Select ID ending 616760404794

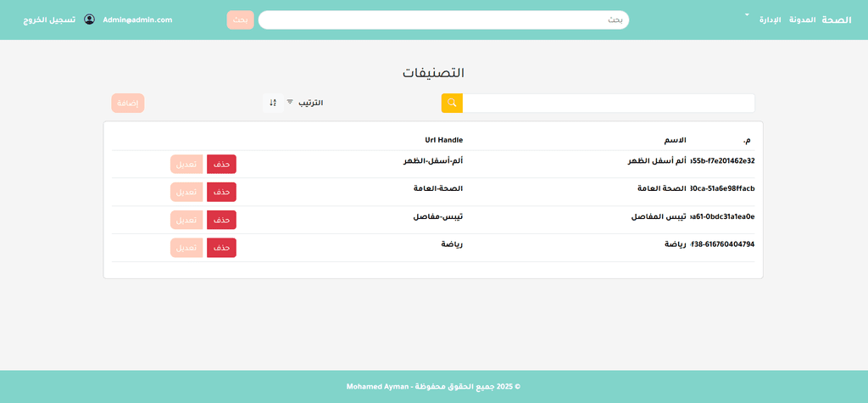723,244
